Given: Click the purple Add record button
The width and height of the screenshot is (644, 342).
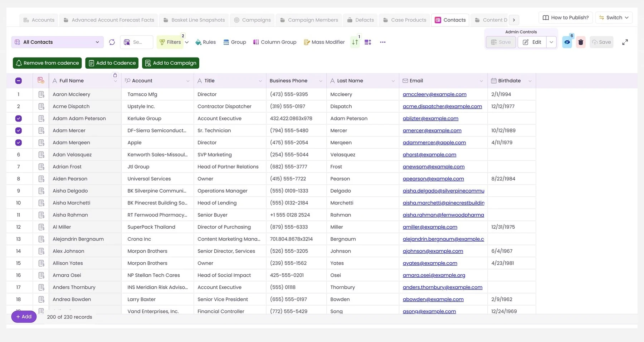Looking at the screenshot, I should click(x=24, y=317).
